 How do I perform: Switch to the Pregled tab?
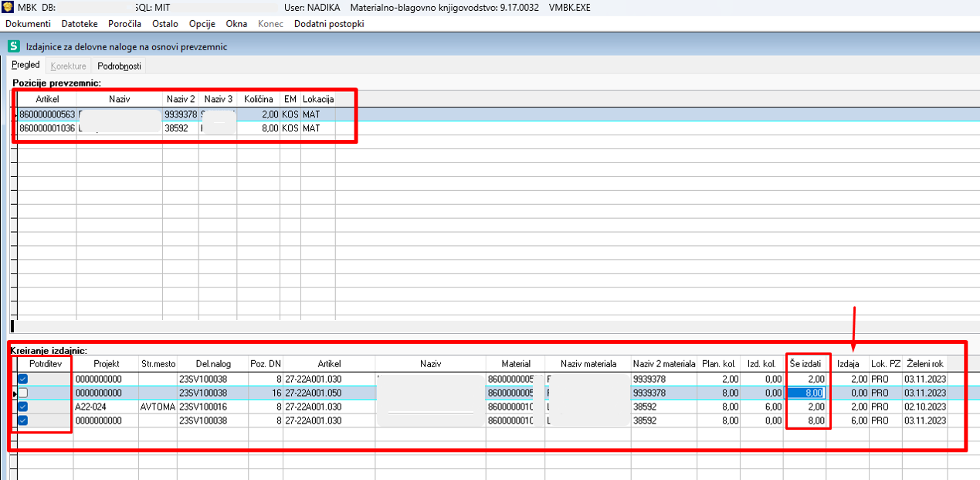(26, 65)
